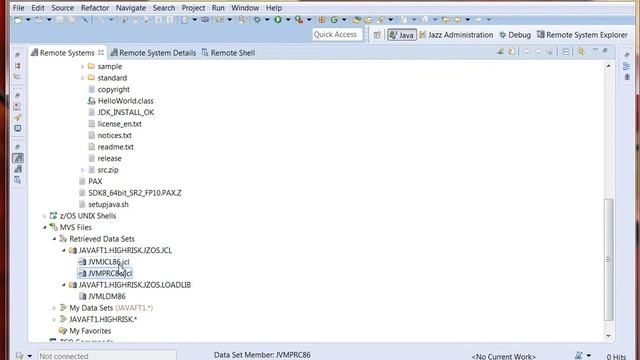Expand the sample folder
Image resolution: width=640 pixels, height=360 pixels.
(x=82, y=67)
